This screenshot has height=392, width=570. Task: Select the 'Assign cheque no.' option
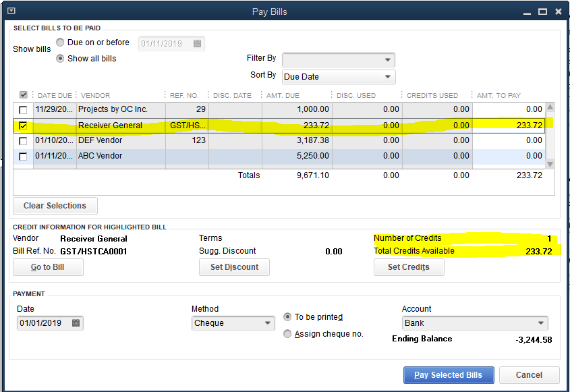coord(287,333)
